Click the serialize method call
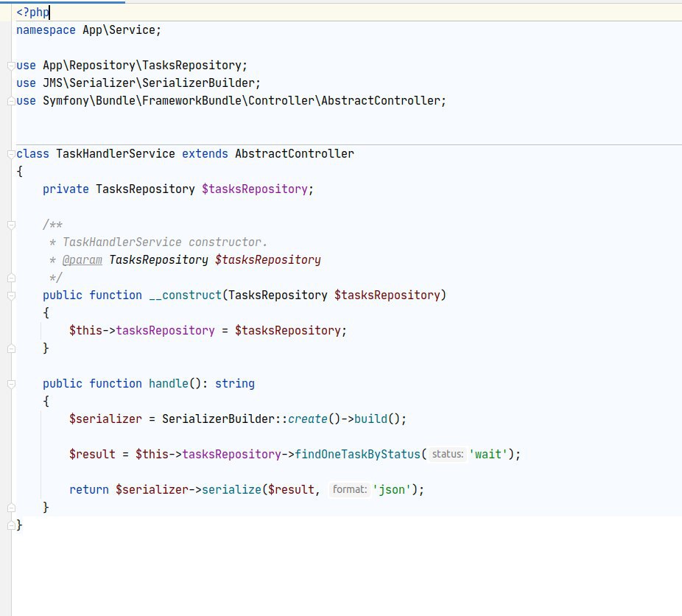682x616 pixels. click(231, 490)
